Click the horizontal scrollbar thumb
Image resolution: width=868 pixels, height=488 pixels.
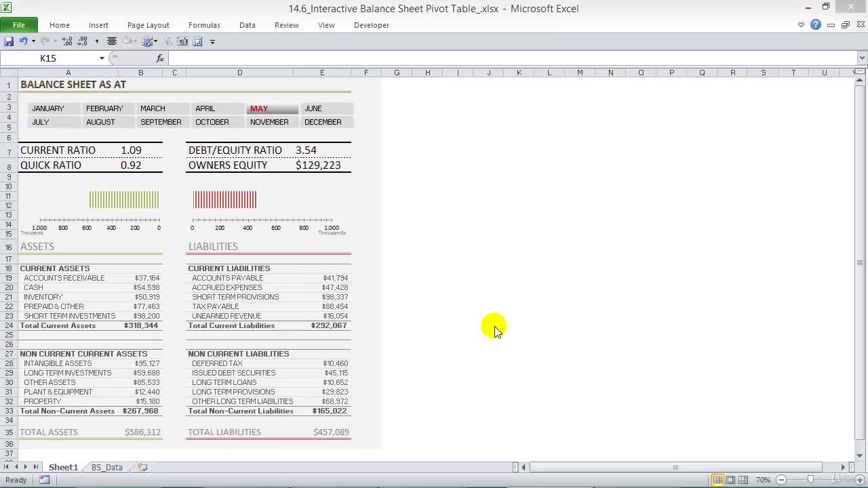click(x=675, y=467)
